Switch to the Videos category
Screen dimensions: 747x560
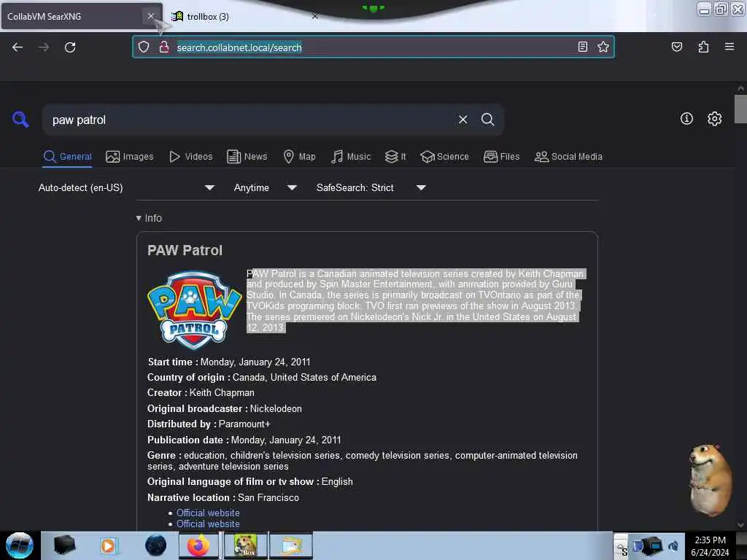tap(191, 157)
